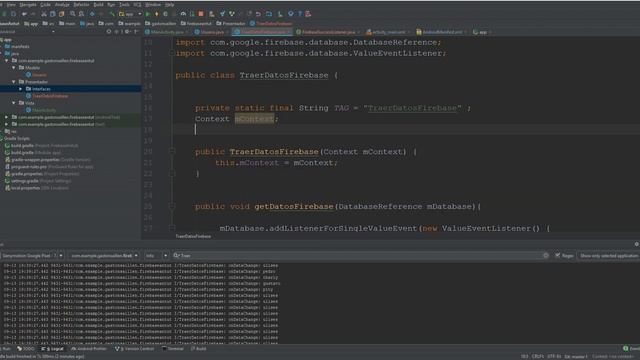Click the Help question mark toolbar icon
The width and height of the screenshot is (640, 360).
click(x=300, y=14)
